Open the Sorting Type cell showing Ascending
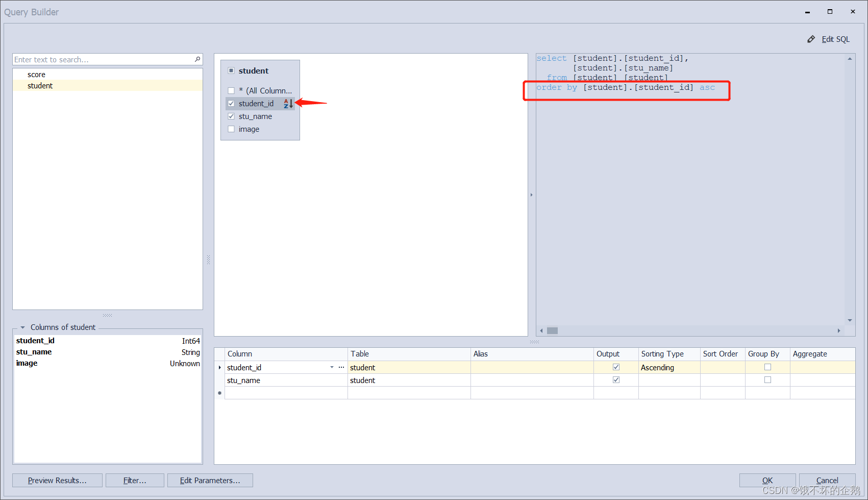The width and height of the screenshot is (868, 500). click(669, 367)
